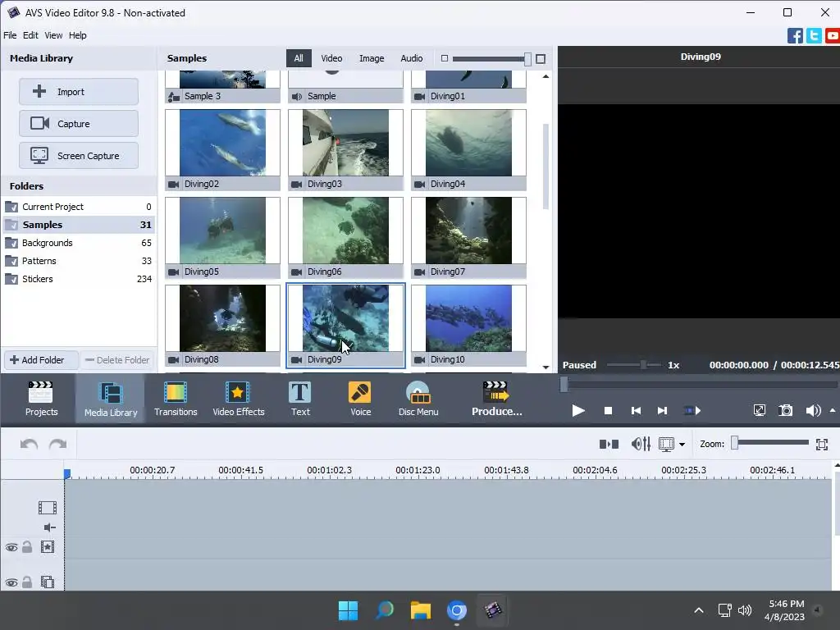This screenshot has width=840, height=630.
Task: Open the timeline view dropdown arrow
Action: click(x=682, y=444)
